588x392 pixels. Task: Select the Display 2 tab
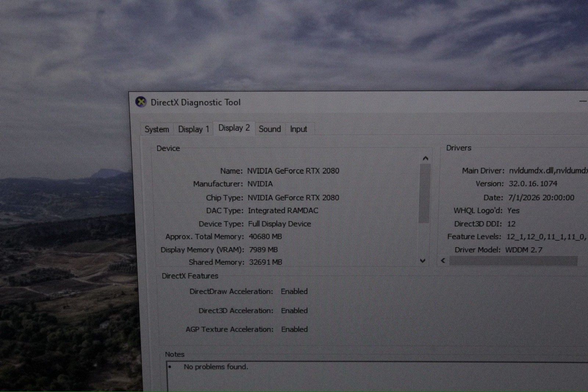(234, 128)
